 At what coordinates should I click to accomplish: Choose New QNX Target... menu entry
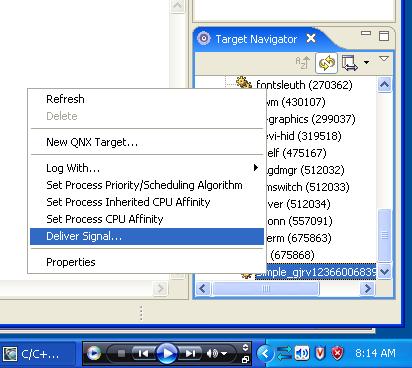pos(147,142)
